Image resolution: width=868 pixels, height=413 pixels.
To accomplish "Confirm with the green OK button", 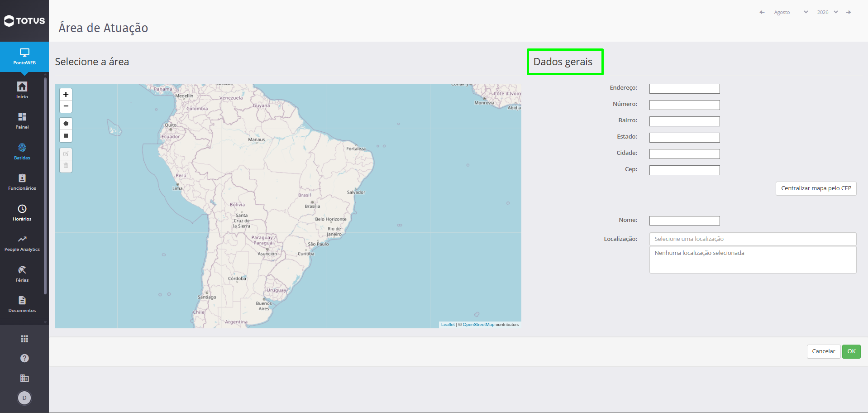I will [851, 351].
